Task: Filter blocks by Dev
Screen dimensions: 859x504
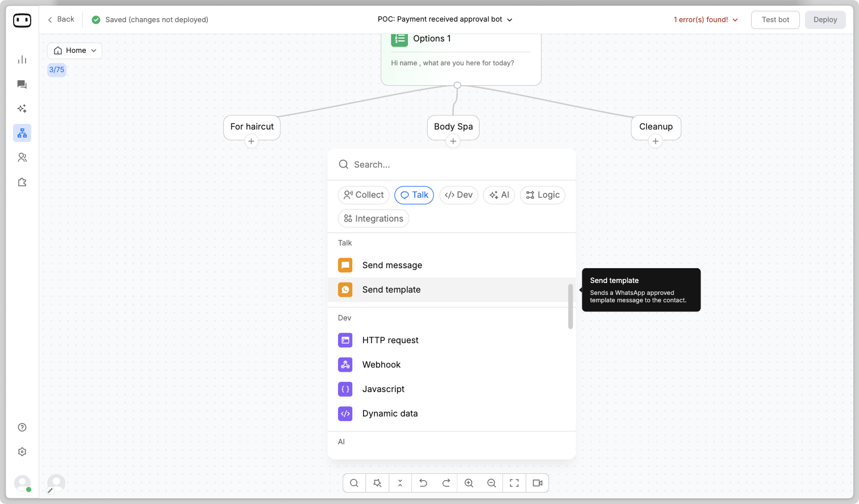Action: 458,195
